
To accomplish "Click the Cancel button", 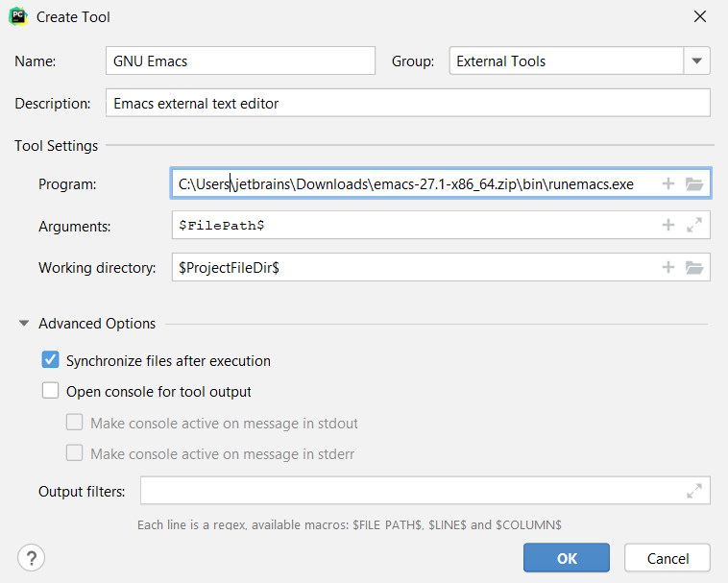I will (667, 558).
